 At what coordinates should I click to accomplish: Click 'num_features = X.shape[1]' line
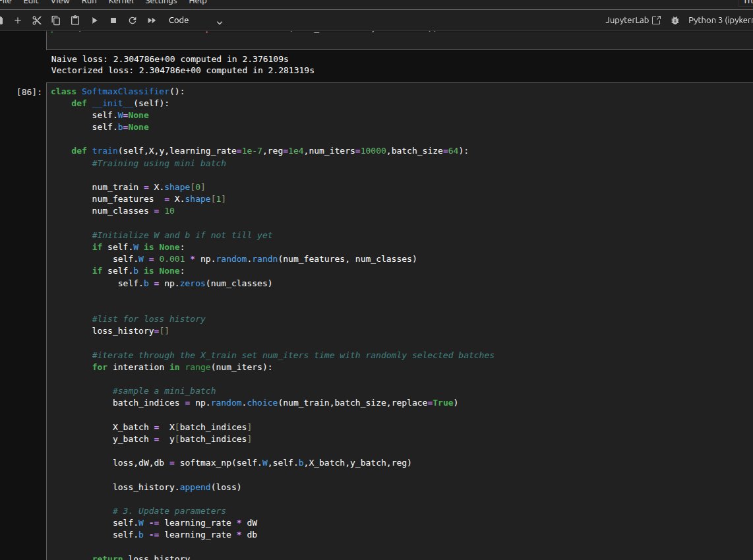click(x=159, y=199)
